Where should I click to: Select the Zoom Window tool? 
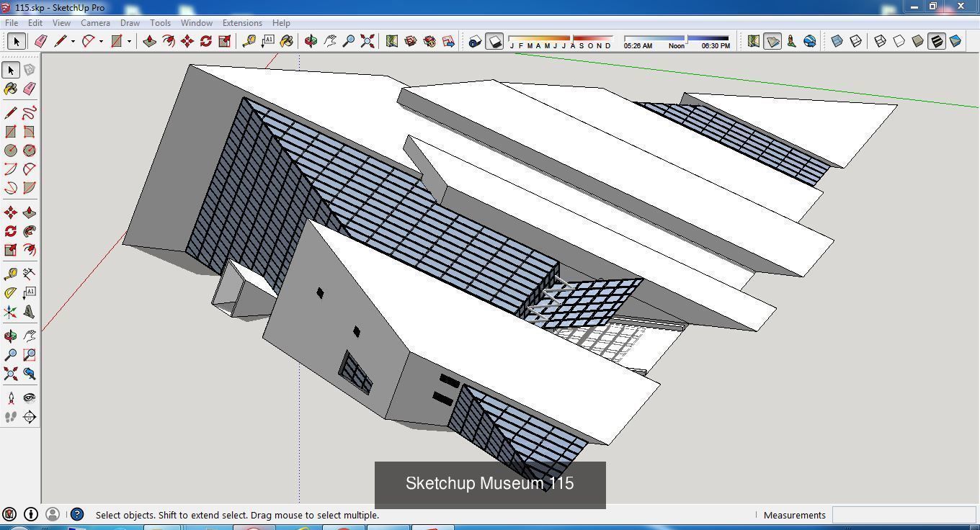[x=30, y=355]
